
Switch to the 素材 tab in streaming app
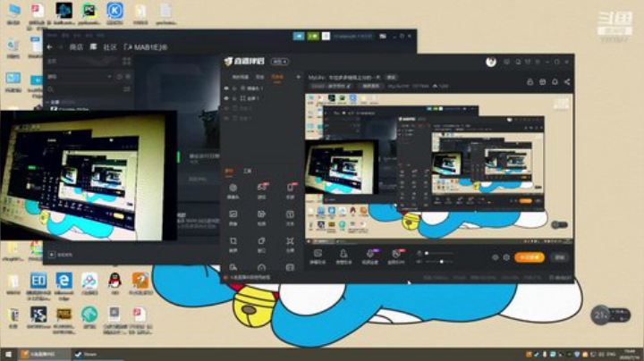pyautogui.click(x=229, y=171)
